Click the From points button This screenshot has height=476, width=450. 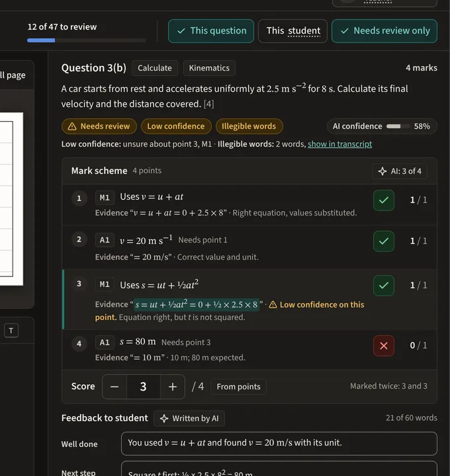pyautogui.click(x=238, y=387)
